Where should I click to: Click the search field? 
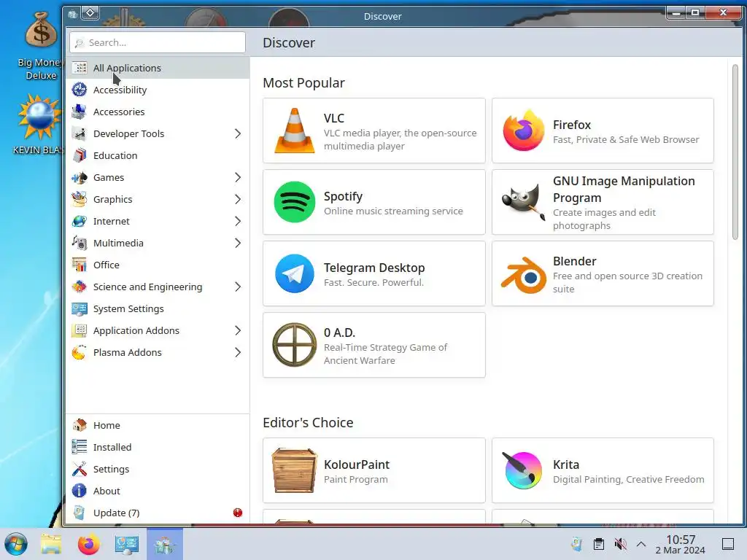click(x=158, y=42)
